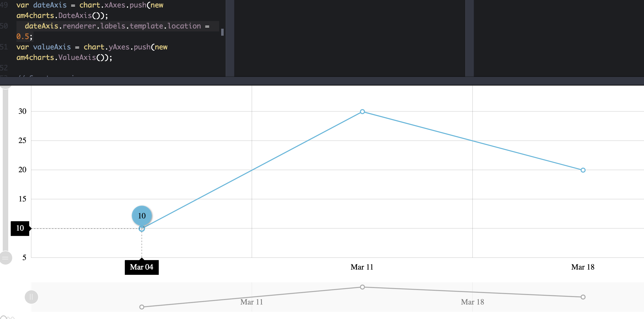Click the black Mar 04 axis tooltip
644x319 pixels.
click(142, 267)
